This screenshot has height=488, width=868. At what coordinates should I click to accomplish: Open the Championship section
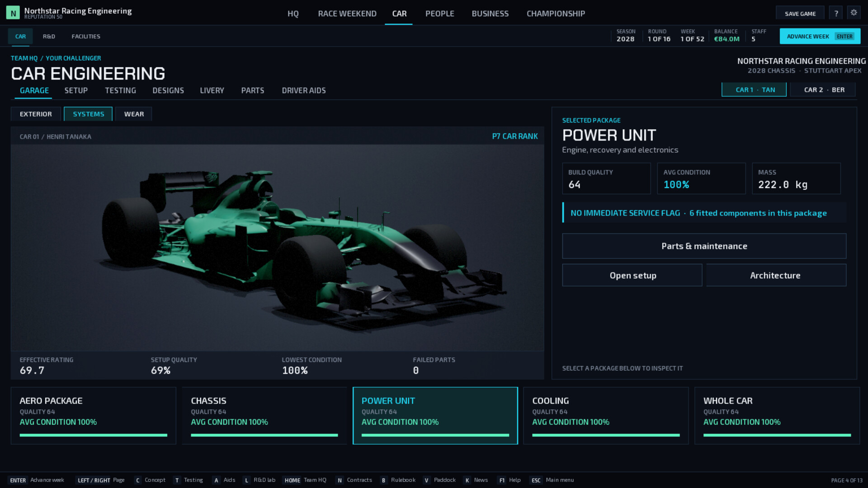(556, 14)
